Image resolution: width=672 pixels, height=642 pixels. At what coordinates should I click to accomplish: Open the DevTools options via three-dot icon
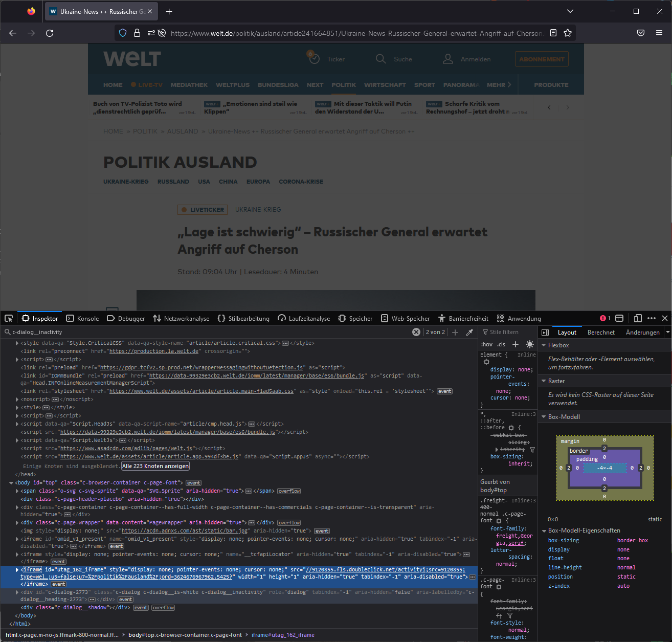[x=652, y=318]
